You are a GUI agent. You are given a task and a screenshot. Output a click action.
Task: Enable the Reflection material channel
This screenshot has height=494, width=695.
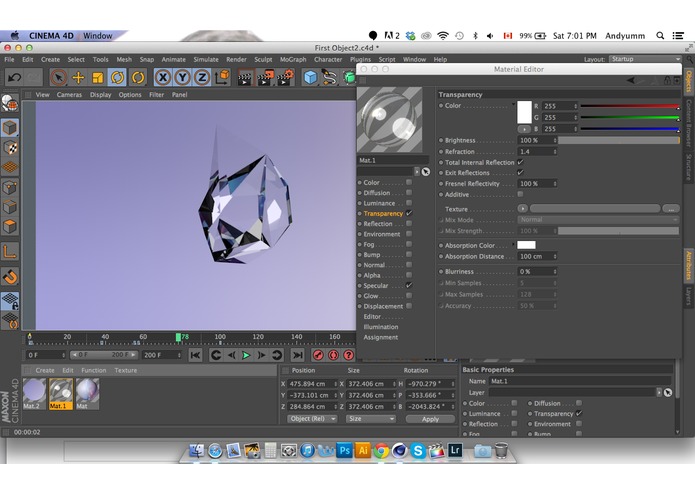click(x=409, y=224)
